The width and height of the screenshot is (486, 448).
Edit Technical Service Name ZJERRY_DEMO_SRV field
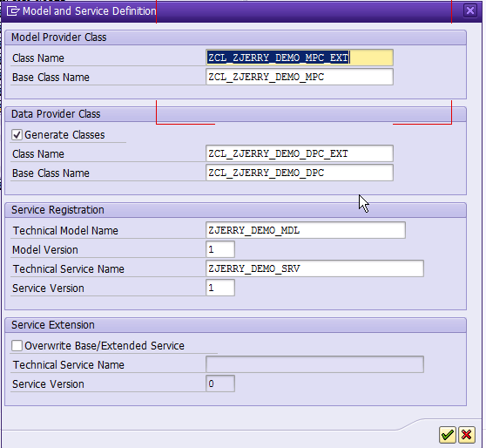[x=314, y=268]
